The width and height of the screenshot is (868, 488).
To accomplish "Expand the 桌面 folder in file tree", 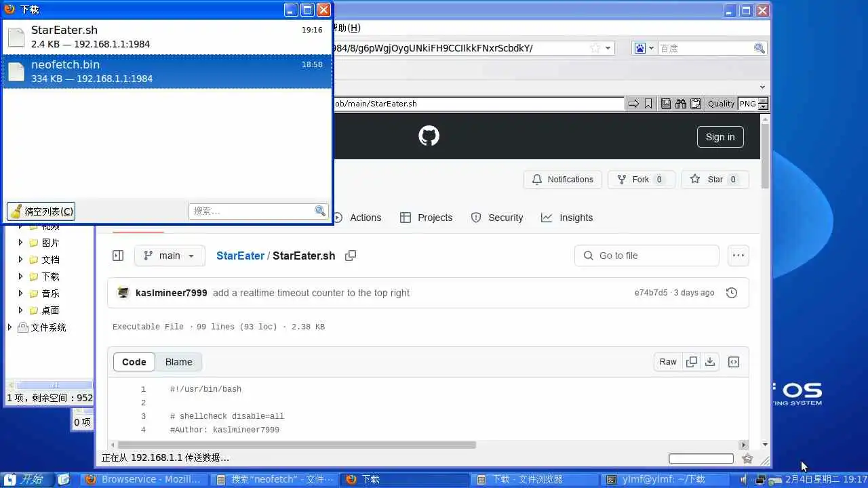I will (21, 310).
